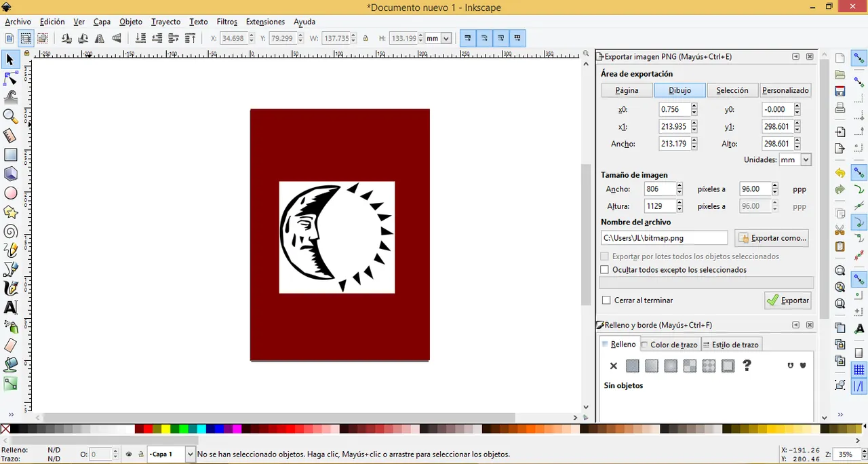The image size is (868, 464).
Task: Rotate selection 90° counter-clockwise icon
Action: tap(66, 39)
